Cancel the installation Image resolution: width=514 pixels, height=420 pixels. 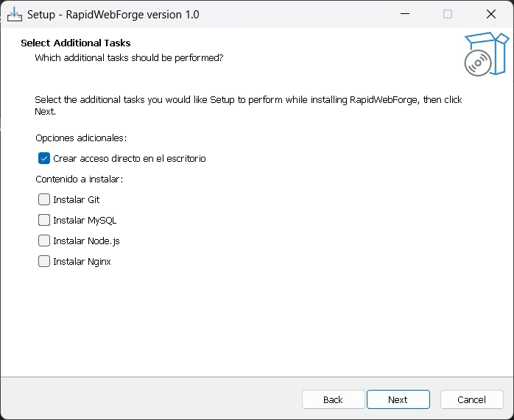pos(472,399)
